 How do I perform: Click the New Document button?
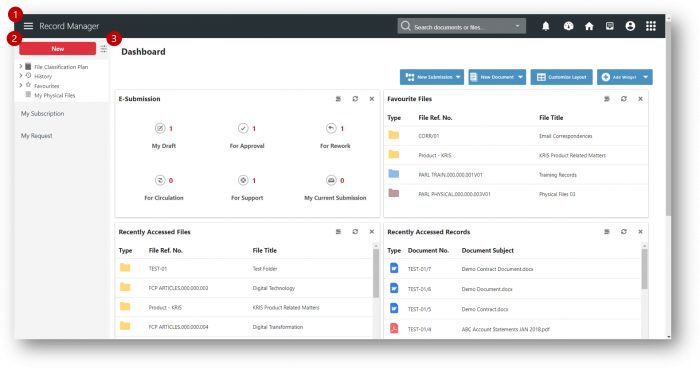[x=497, y=77]
